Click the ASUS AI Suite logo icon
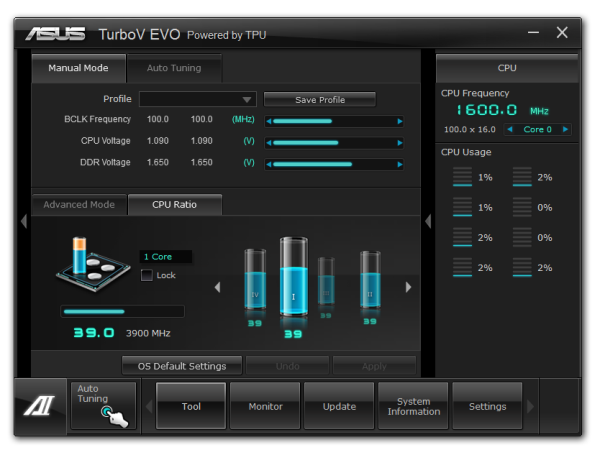This screenshot has height=455, width=600. click(40, 406)
